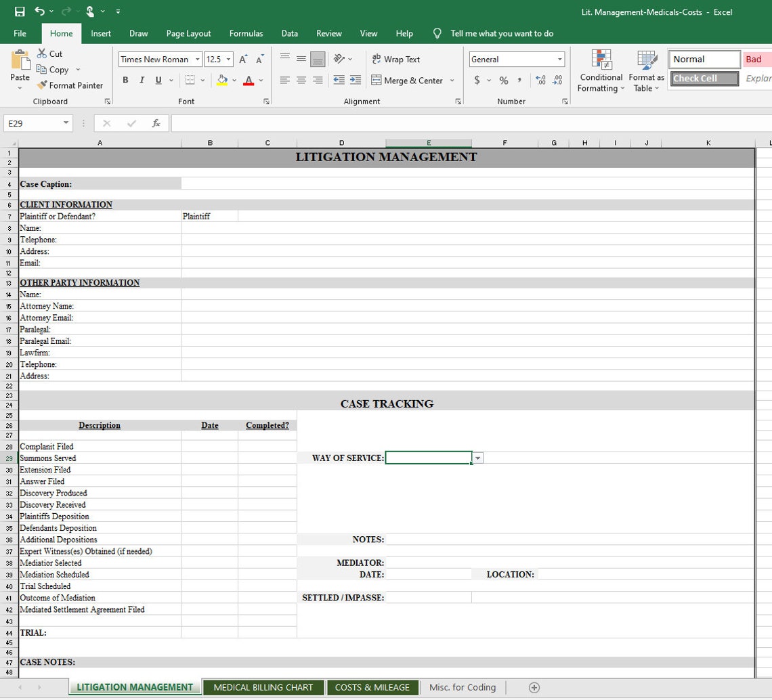Open the Font name dropdown
The width and height of the screenshot is (772, 700).
click(196, 59)
